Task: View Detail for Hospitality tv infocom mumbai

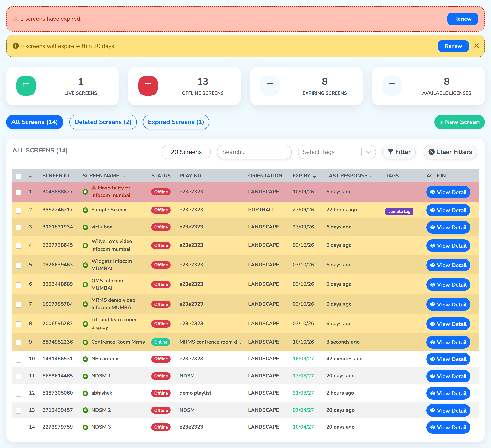Action: [x=448, y=192]
